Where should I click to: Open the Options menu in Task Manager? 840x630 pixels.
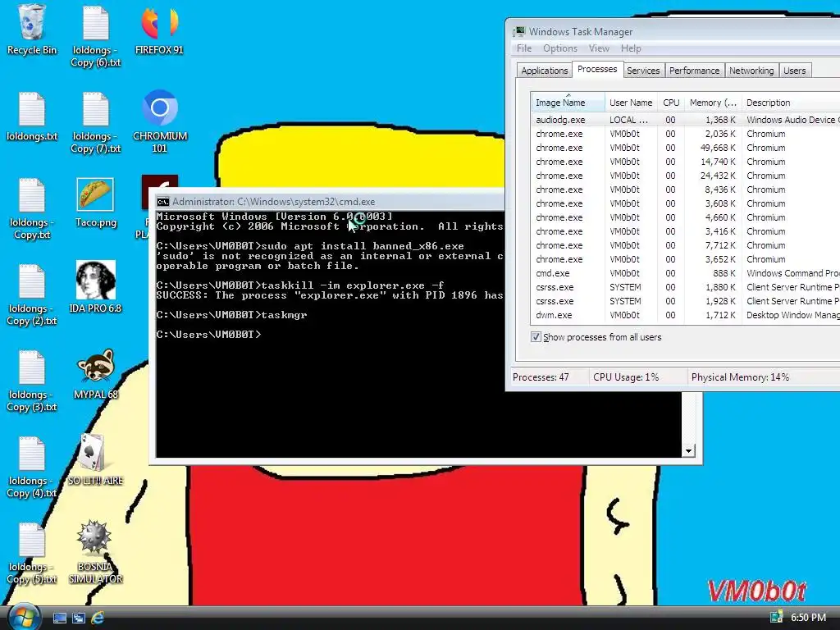click(559, 48)
